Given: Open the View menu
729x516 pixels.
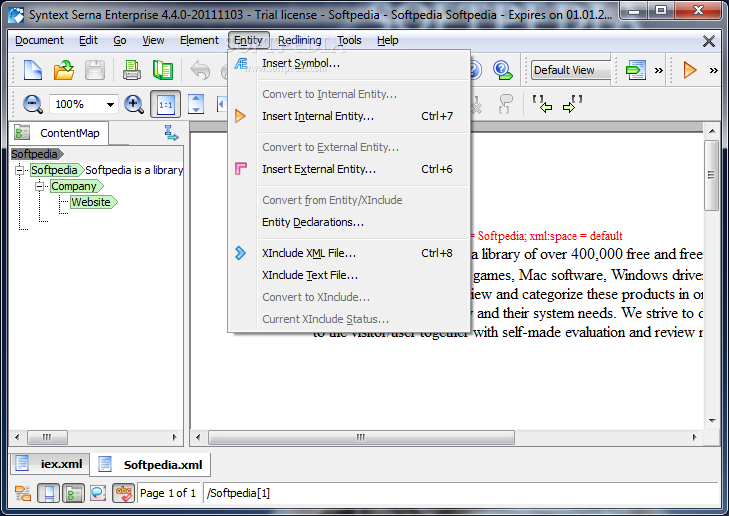Looking at the screenshot, I should pyautogui.click(x=153, y=40).
